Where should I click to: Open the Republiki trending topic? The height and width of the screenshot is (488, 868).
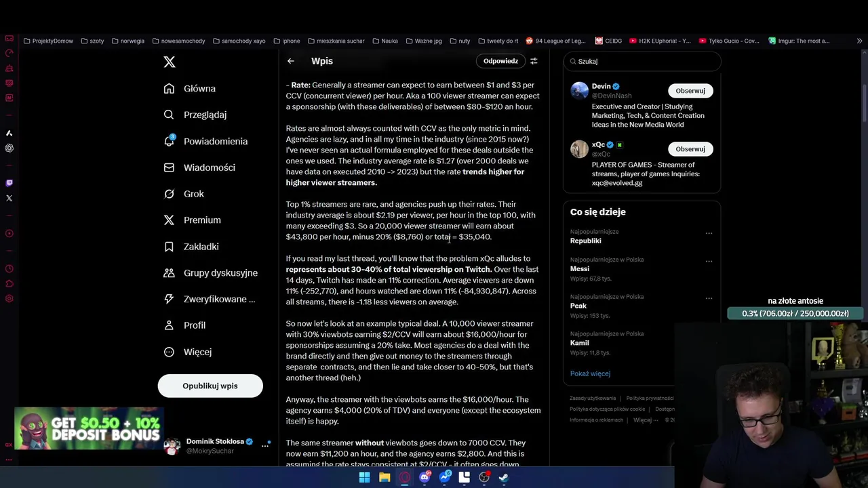(585, 241)
